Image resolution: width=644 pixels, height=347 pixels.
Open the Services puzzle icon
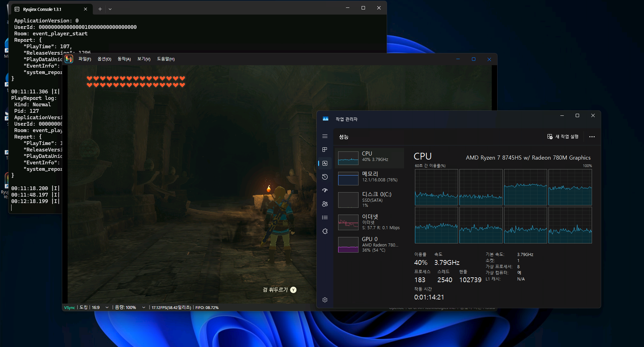click(325, 231)
